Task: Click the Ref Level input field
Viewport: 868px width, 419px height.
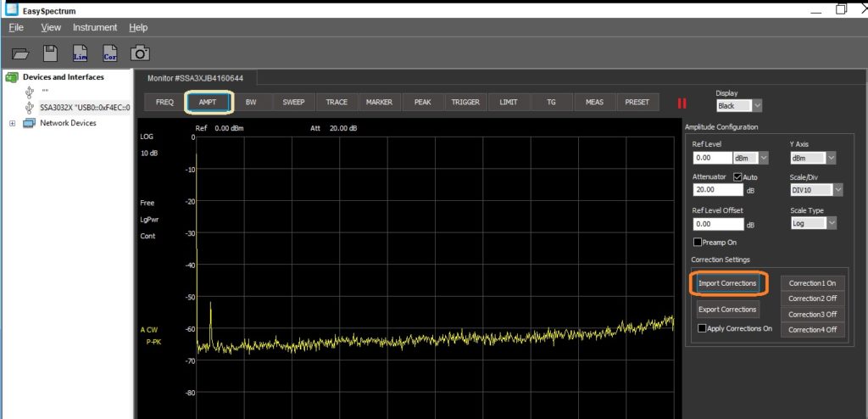Action: click(x=712, y=158)
